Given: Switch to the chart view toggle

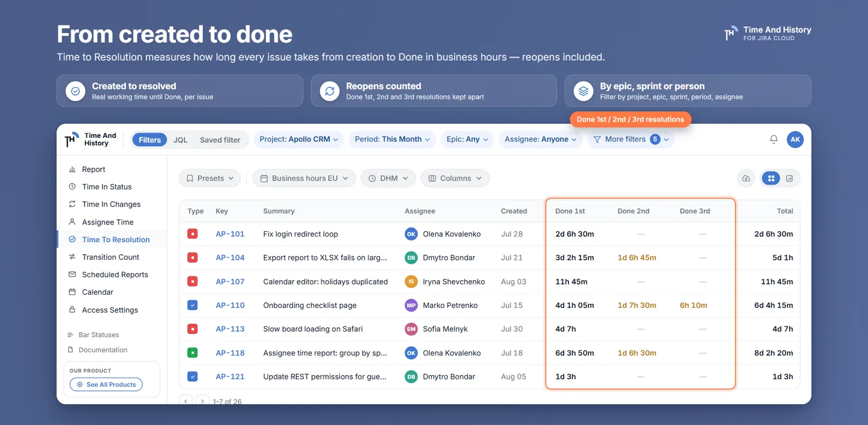Looking at the screenshot, I should click(x=789, y=179).
